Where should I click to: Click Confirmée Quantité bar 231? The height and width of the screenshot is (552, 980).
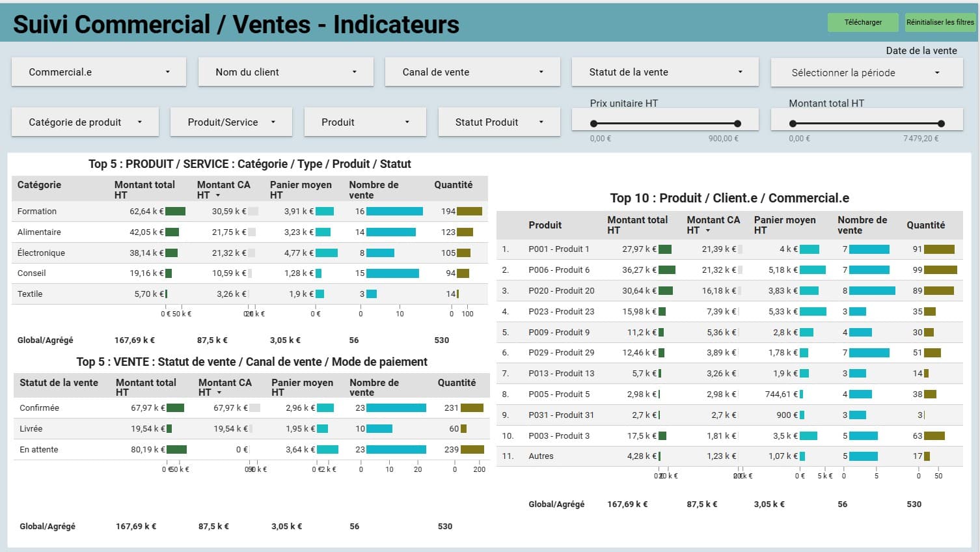(x=472, y=408)
